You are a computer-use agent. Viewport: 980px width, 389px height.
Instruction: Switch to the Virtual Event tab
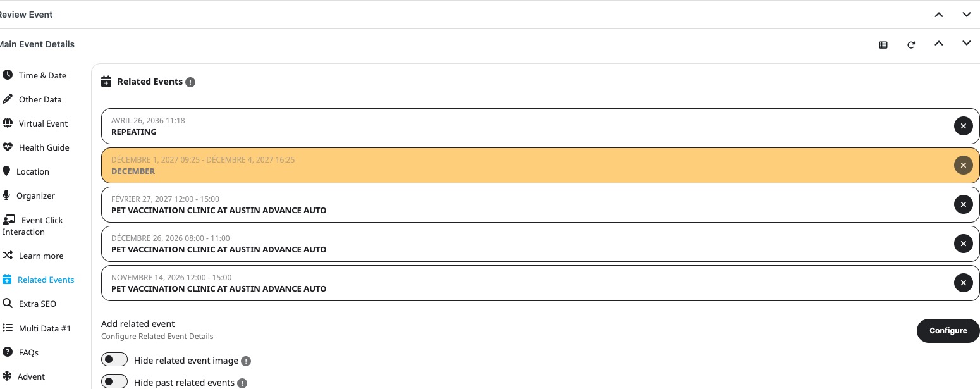pyautogui.click(x=43, y=123)
